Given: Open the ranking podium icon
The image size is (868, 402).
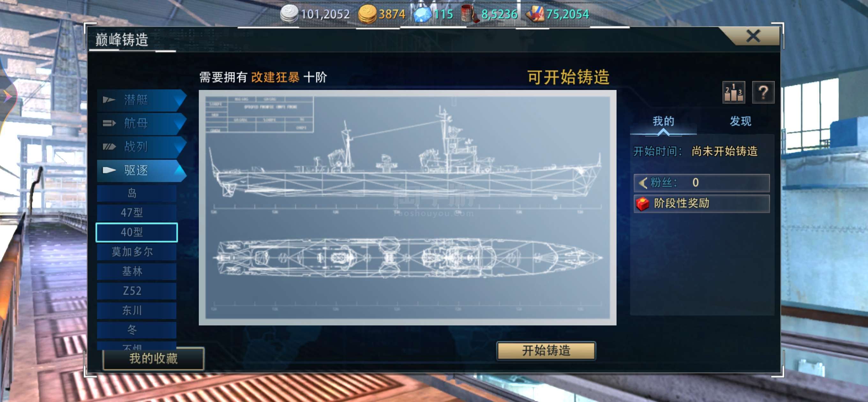Looking at the screenshot, I should pos(734,92).
